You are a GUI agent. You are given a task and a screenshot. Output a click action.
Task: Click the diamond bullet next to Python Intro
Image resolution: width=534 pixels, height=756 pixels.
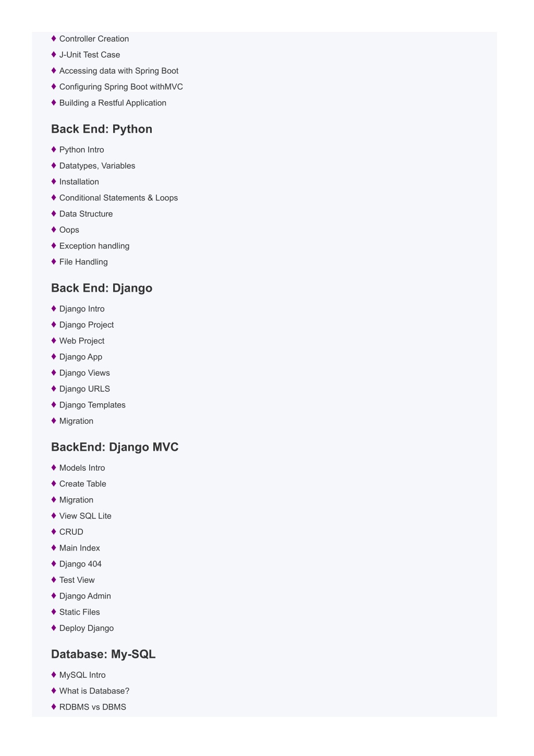[54, 149]
